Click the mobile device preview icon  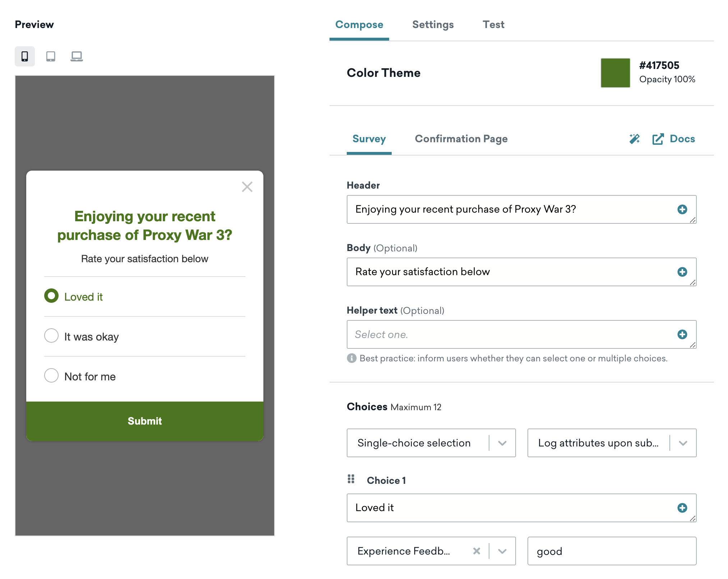click(24, 56)
